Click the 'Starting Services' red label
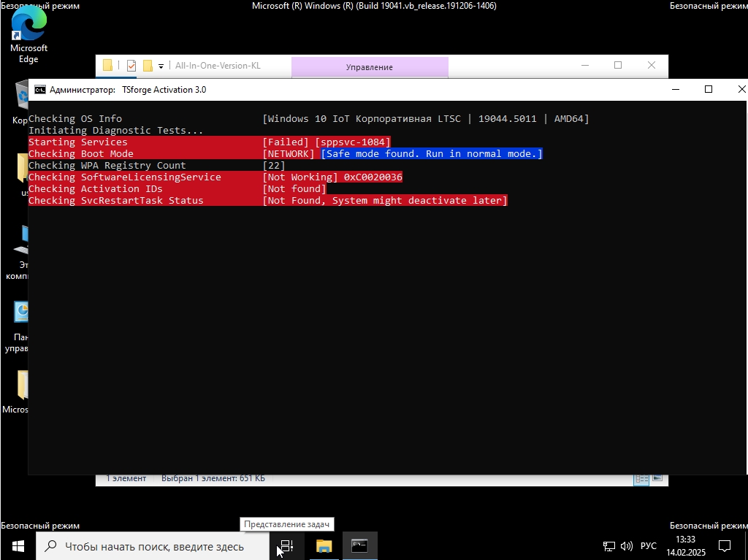This screenshot has height=560, width=748. pyautogui.click(x=77, y=142)
